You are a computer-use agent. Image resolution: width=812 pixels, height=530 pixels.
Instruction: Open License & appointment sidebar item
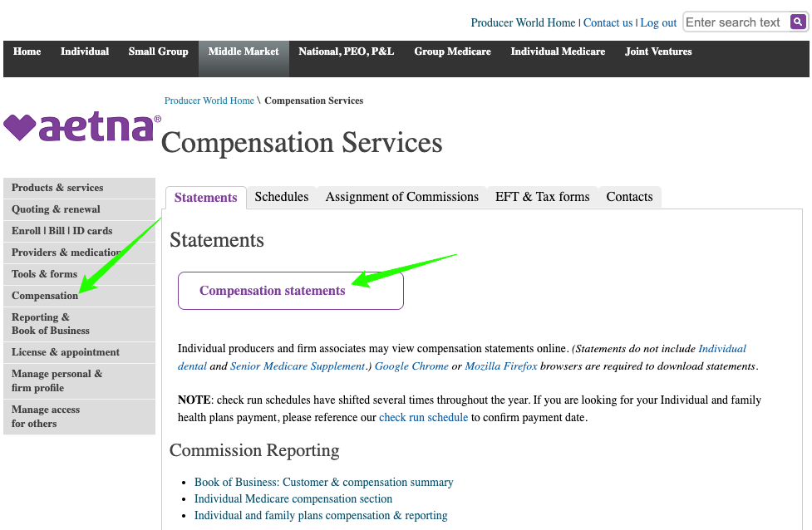(x=79, y=352)
